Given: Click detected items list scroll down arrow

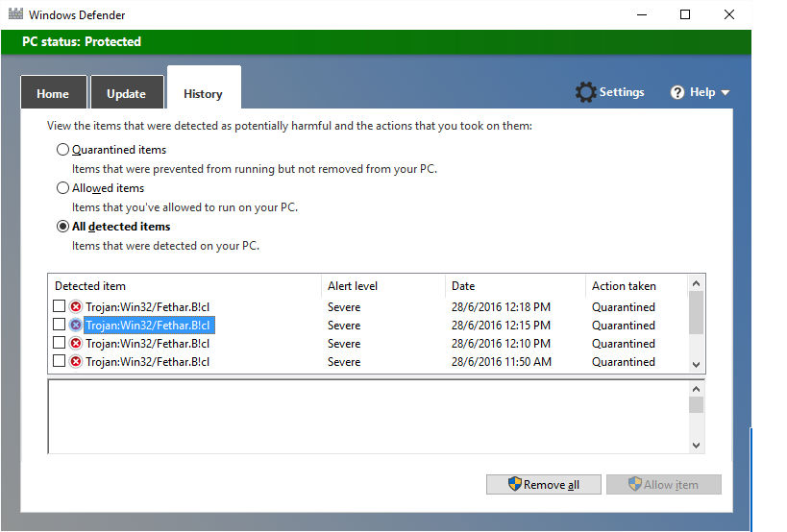Looking at the screenshot, I should coord(696,365).
